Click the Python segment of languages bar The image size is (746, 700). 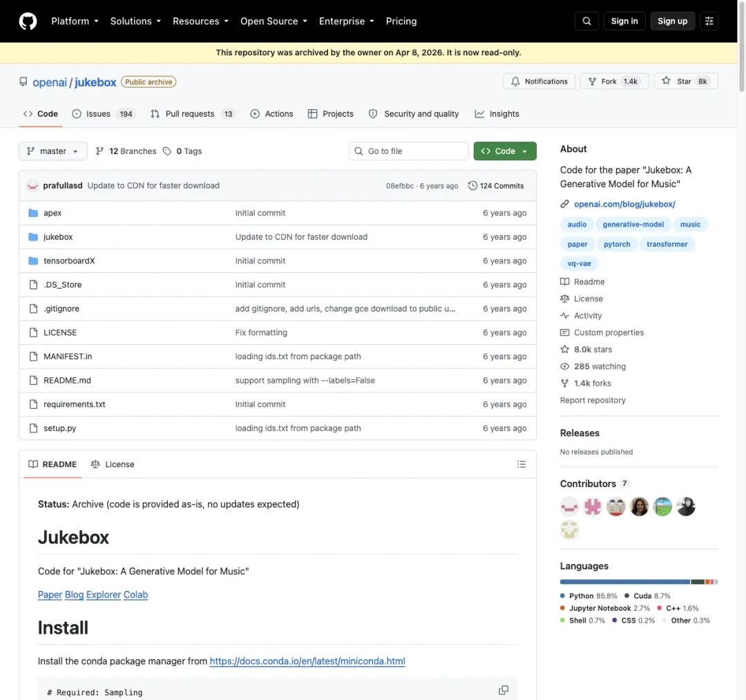coord(624,582)
